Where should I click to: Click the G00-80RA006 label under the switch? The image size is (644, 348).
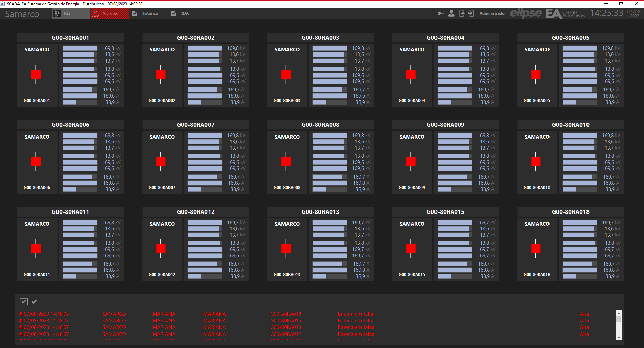(37, 188)
